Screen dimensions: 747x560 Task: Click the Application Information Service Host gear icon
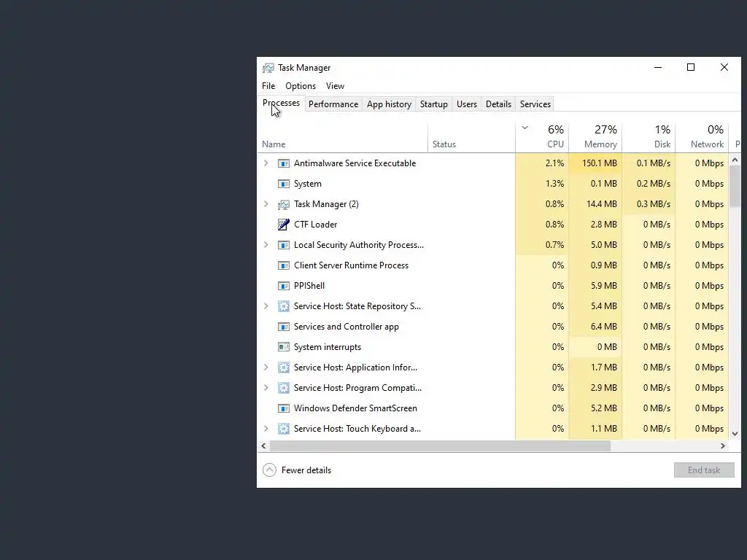[x=284, y=367]
